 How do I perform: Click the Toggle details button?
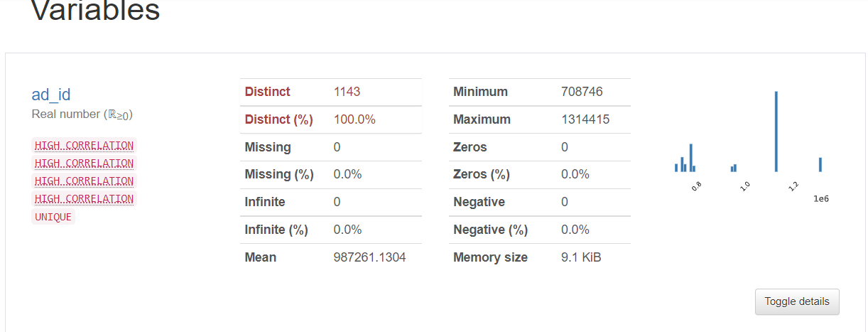(x=796, y=301)
